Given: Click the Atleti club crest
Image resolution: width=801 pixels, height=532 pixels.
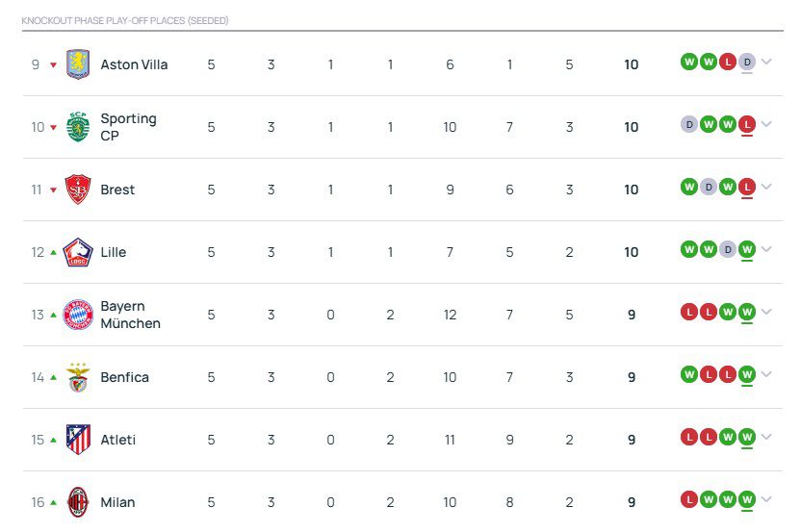Looking at the screenshot, I should tap(78, 440).
